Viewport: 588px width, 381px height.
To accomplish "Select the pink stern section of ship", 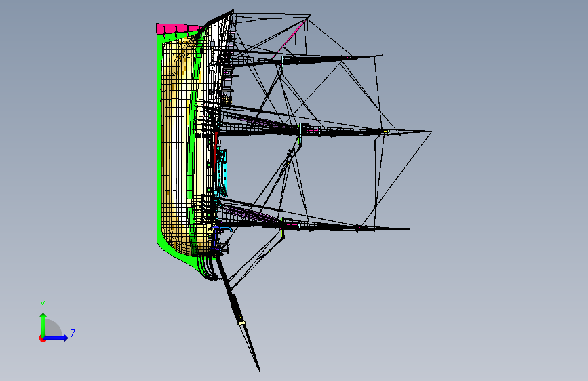I will click(x=178, y=28).
